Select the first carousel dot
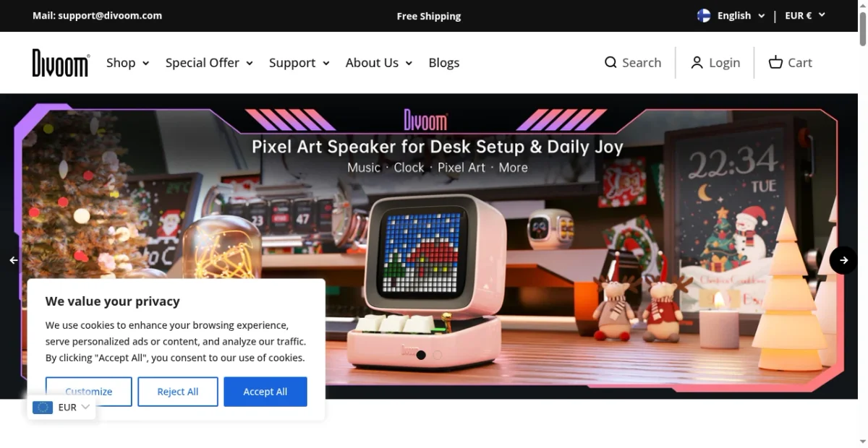This screenshot has height=448, width=868. (x=421, y=355)
